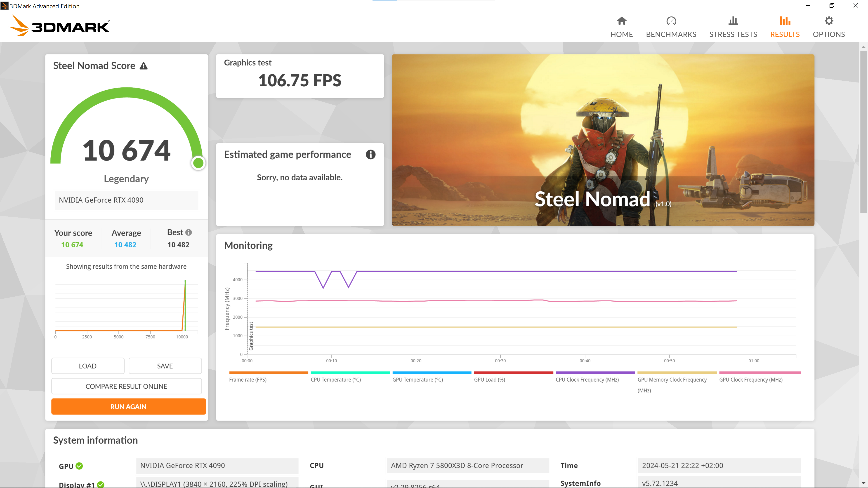Viewport: 868px width, 488px height.
Task: Click info icon on Estimated game performance
Action: (x=370, y=155)
